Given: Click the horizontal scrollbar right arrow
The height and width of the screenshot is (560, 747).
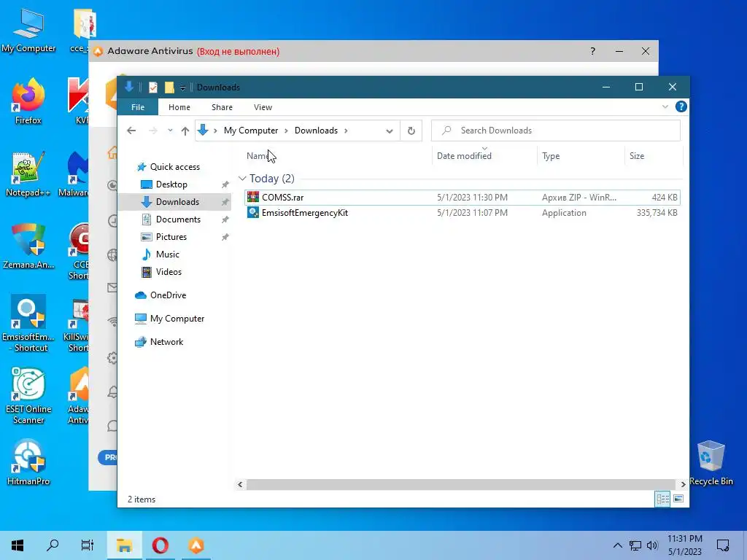Looking at the screenshot, I should point(683,484).
